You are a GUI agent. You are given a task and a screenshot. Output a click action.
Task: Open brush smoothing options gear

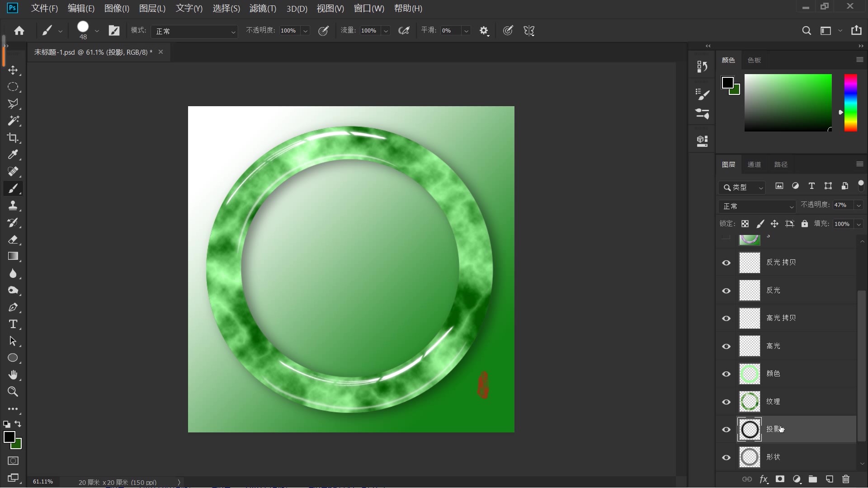coord(484,31)
